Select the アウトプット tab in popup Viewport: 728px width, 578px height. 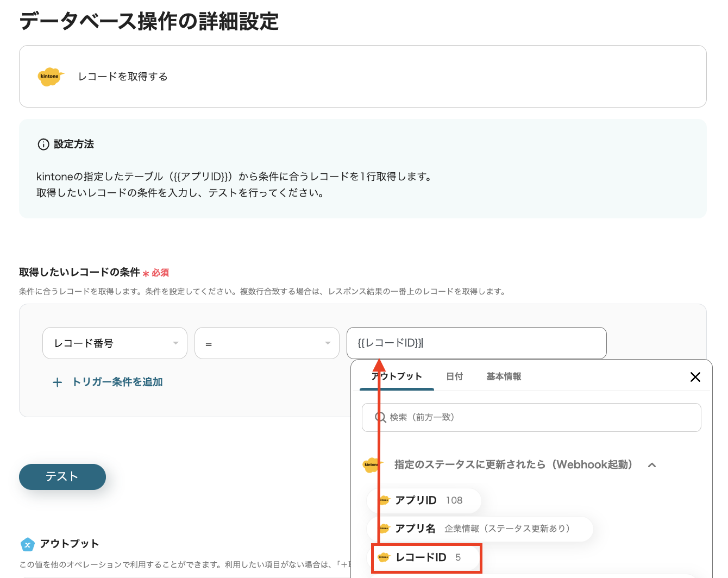pos(397,376)
